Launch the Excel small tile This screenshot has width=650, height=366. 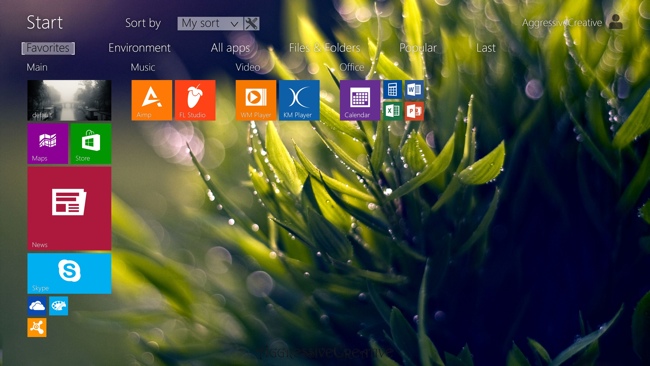(393, 111)
